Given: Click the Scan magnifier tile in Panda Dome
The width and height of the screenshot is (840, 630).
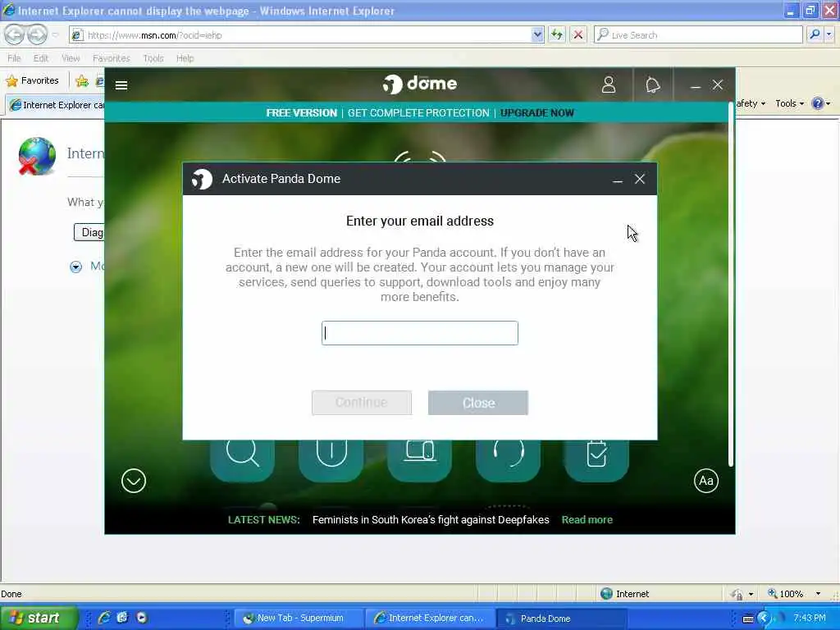Looking at the screenshot, I should pos(242,459).
